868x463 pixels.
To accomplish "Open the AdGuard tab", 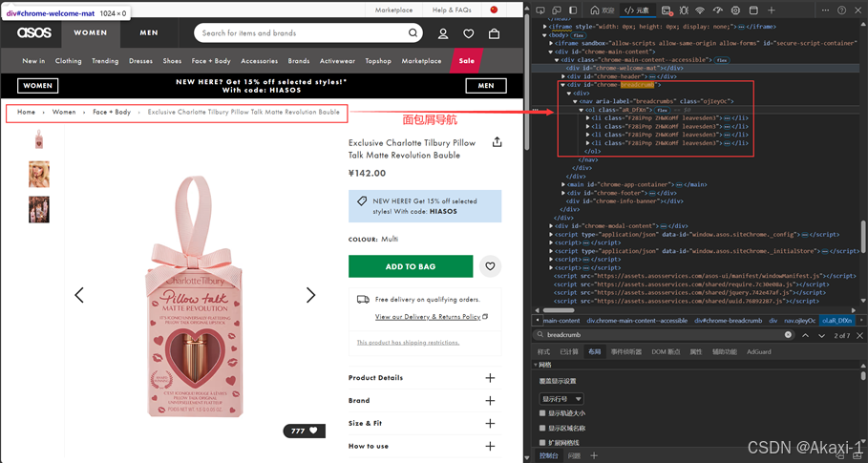I will tap(758, 352).
